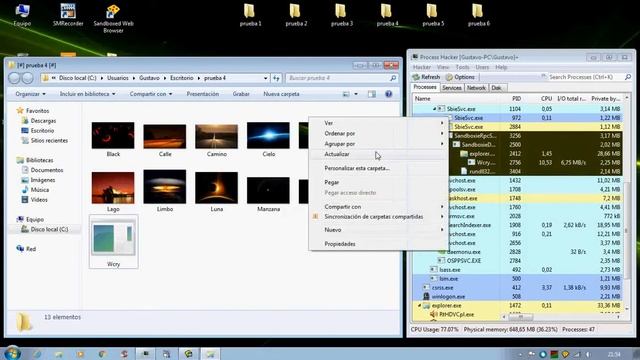Open Propiedades from the context menu
Viewport: 640px width, 360px height.
pos(378,244)
